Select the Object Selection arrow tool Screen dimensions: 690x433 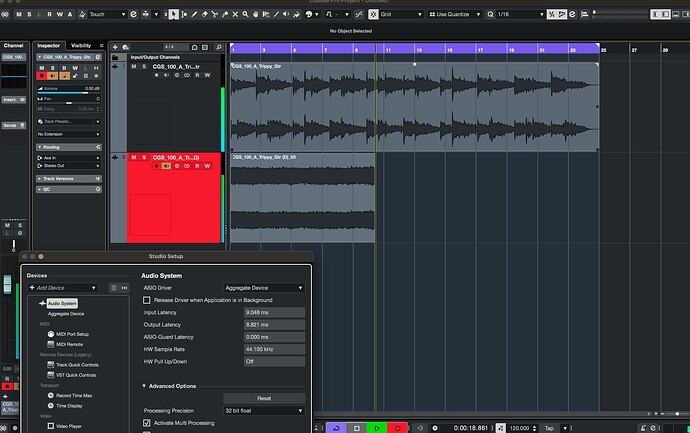click(x=174, y=15)
